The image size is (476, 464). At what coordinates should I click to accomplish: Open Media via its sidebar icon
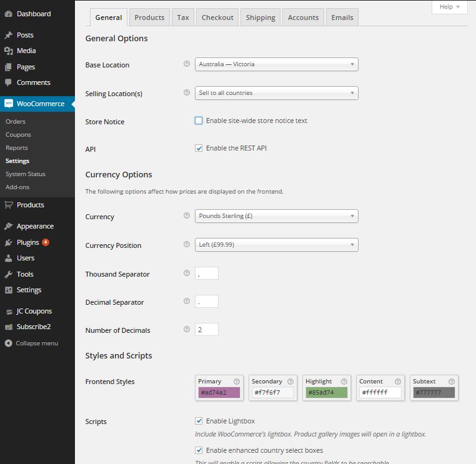[x=9, y=51]
